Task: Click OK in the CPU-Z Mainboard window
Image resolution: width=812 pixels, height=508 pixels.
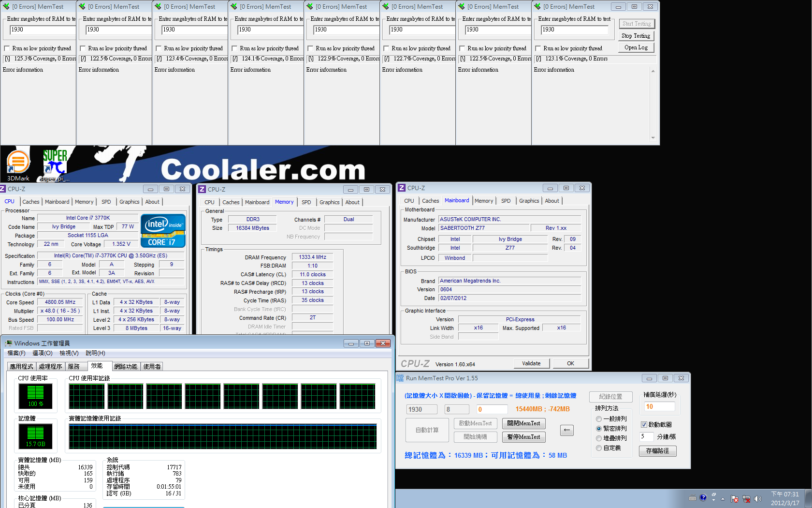Action: pos(570,363)
